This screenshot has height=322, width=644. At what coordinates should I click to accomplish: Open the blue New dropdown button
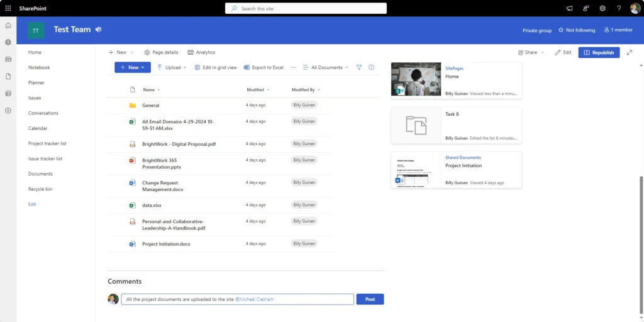click(x=133, y=67)
